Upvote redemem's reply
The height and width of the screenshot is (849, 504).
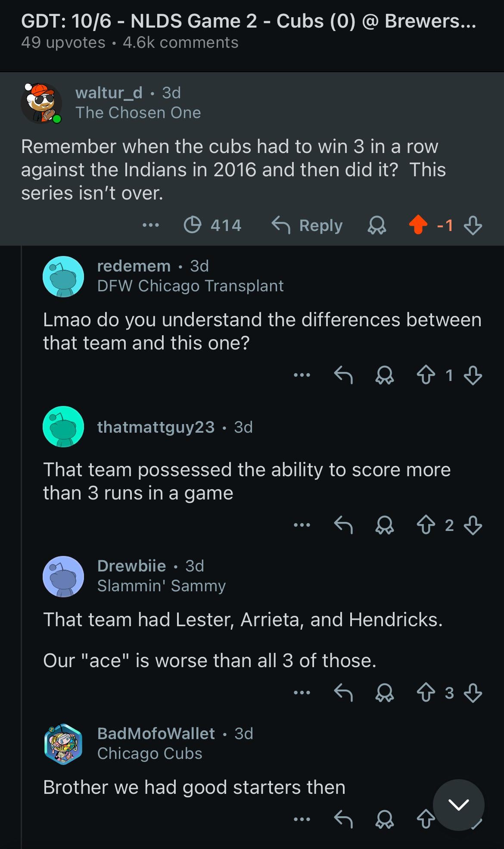click(x=426, y=375)
